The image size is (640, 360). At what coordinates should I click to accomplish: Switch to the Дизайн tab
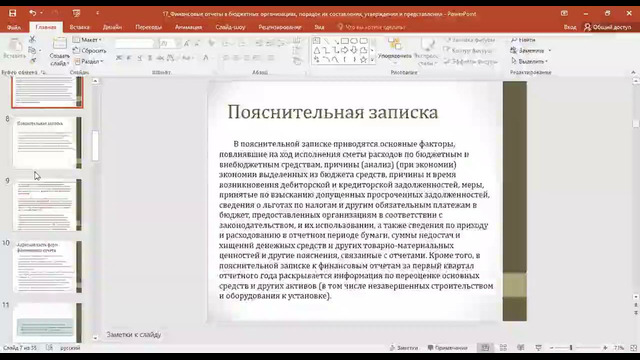(x=112, y=27)
